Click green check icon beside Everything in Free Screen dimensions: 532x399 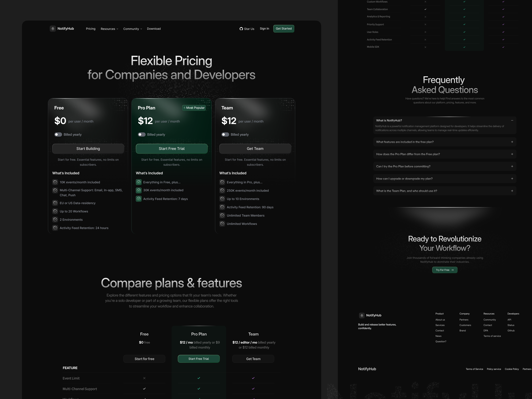[139, 182]
